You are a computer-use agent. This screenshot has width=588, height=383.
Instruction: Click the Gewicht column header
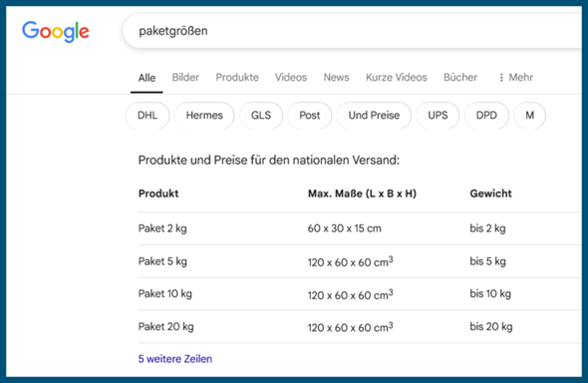point(490,193)
